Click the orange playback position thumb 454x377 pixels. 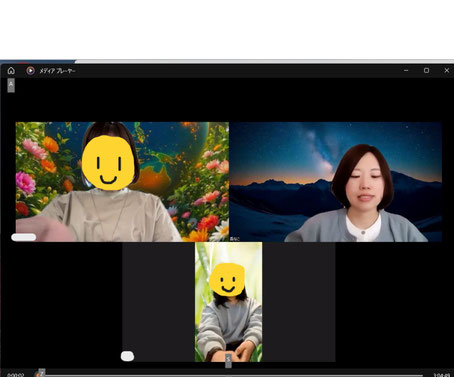(37, 375)
